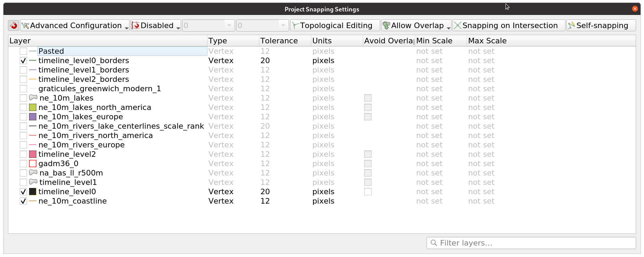Click the Self-snapping icon

pyautogui.click(x=571, y=25)
